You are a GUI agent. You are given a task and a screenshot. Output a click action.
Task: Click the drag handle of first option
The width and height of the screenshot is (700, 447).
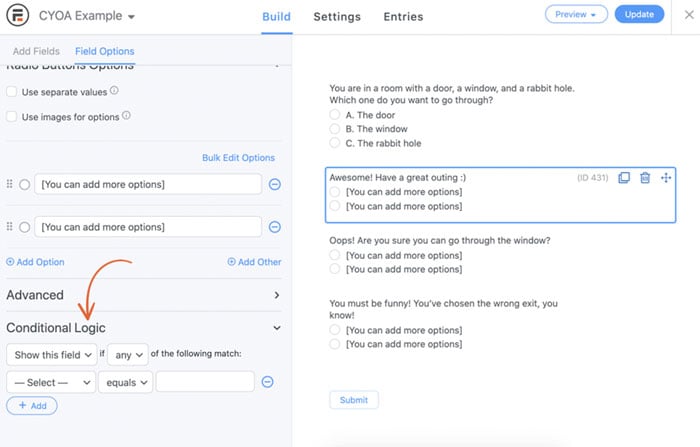[10, 185]
